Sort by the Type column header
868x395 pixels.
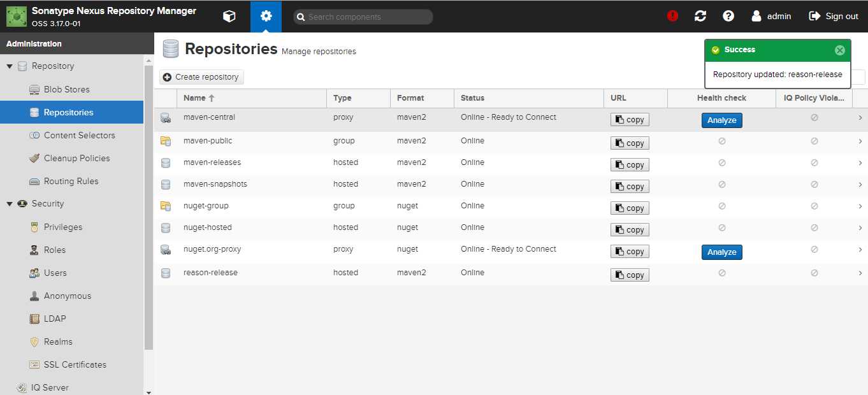pos(358,98)
